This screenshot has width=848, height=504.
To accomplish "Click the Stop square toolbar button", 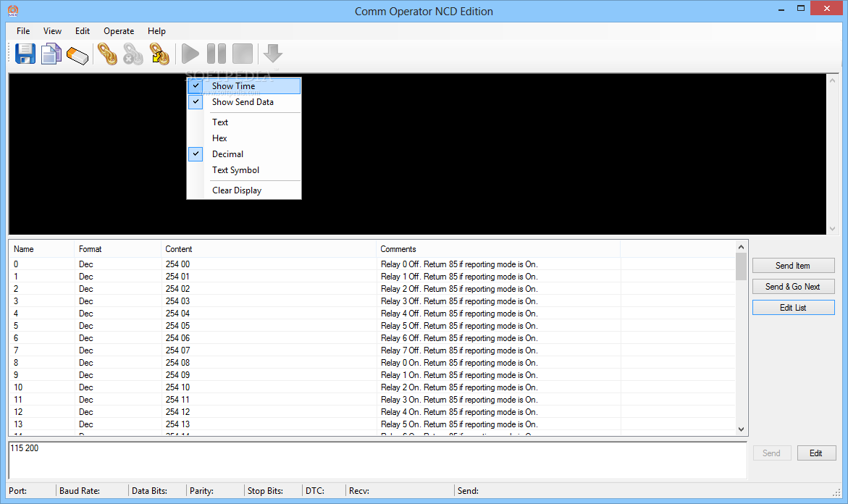I will tap(243, 54).
